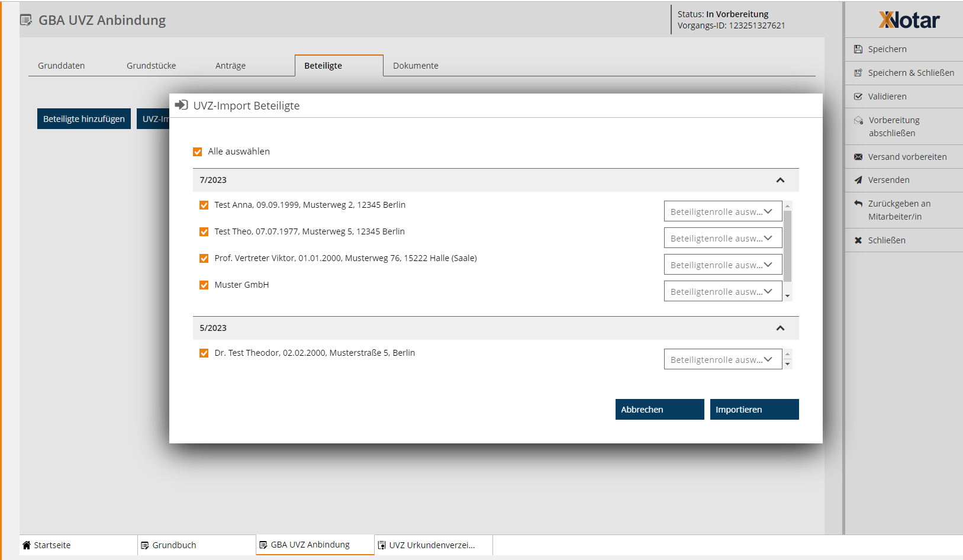Viewport: 963px width, 560px height.
Task: Collapse the 7/2023 section chevron
Action: click(x=780, y=180)
